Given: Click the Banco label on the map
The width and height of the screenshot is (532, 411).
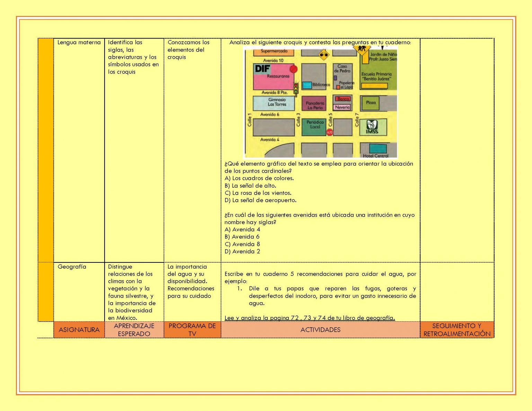Looking at the screenshot, I should 343,99.
